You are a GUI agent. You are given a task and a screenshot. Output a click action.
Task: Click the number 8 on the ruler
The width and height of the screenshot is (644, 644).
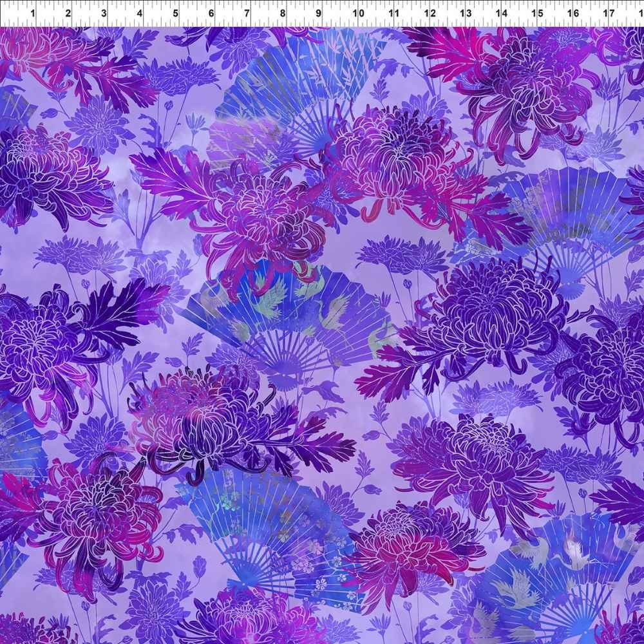[x=282, y=13]
